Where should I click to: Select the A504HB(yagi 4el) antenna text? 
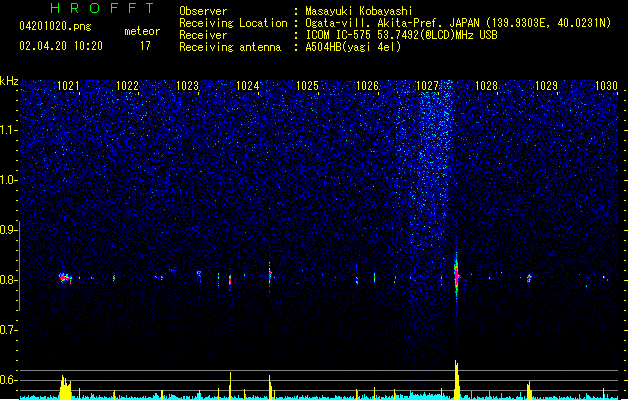pyautogui.click(x=353, y=47)
